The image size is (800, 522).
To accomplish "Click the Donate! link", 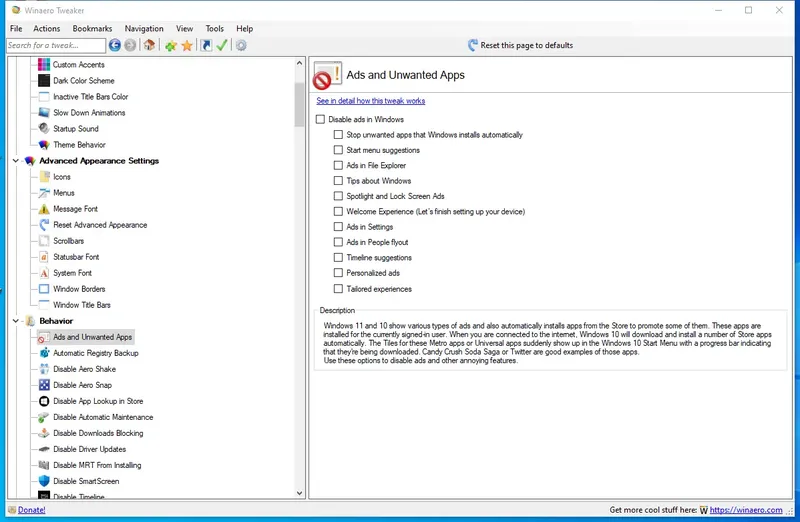I will point(32,509).
